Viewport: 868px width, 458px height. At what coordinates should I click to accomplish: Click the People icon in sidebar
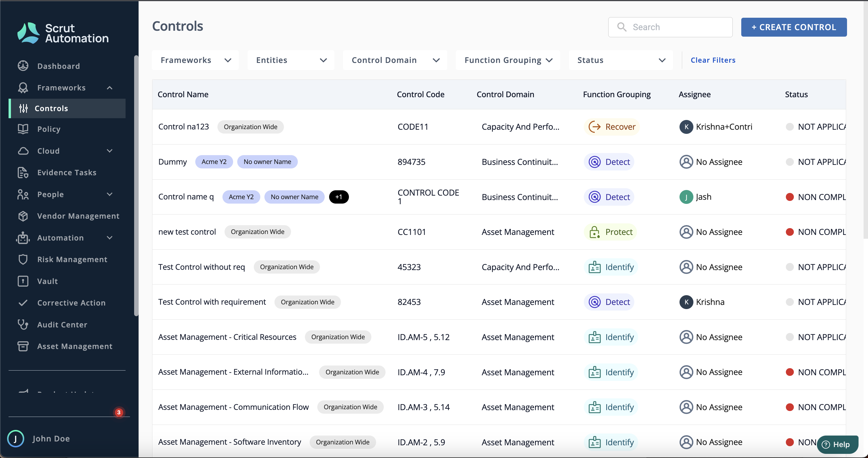23,194
